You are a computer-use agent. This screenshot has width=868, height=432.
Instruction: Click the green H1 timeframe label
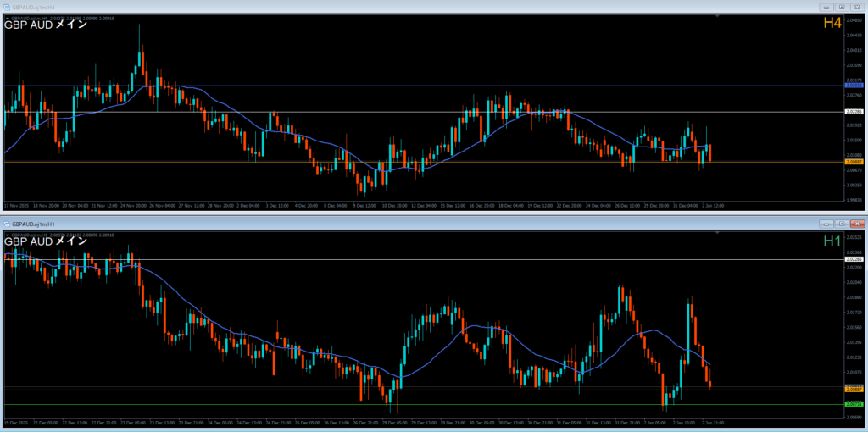pyautogui.click(x=832, y=242)
